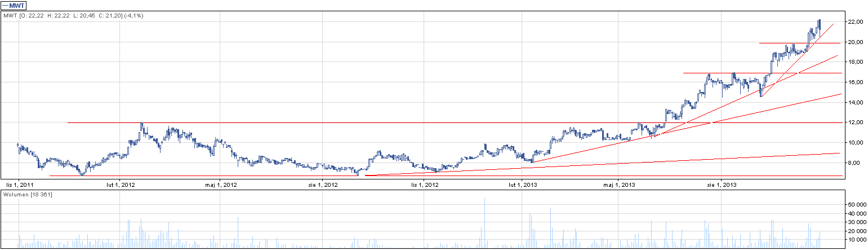Click the 22,00 price axis label
This screenshot has height=250, width=868.
click(857, 21)
